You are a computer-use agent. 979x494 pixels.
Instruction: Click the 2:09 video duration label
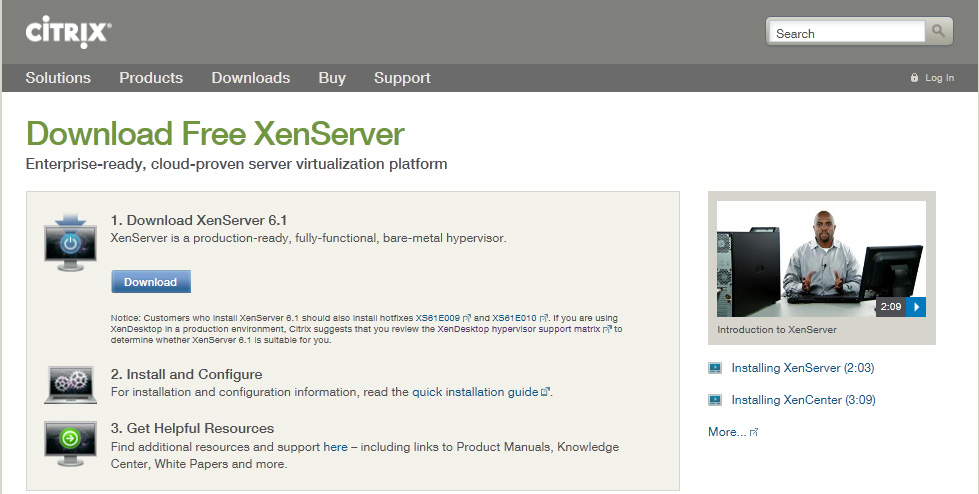891,307
